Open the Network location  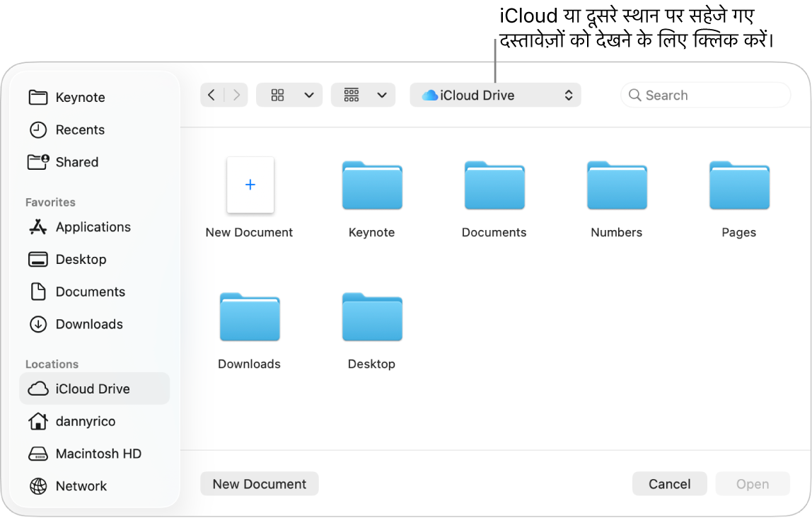click(69, 486)
